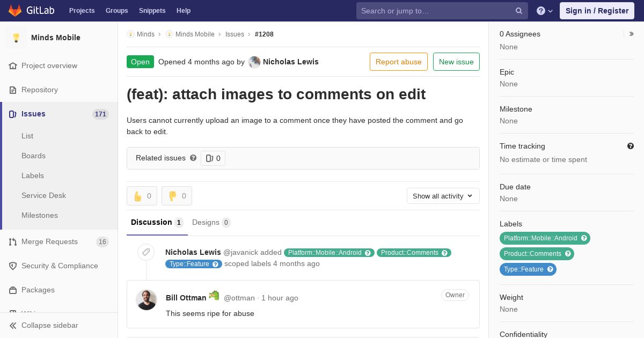Click the related issues count badge
644x338 pixels.
pyautogui.click(x=213, y=158)
